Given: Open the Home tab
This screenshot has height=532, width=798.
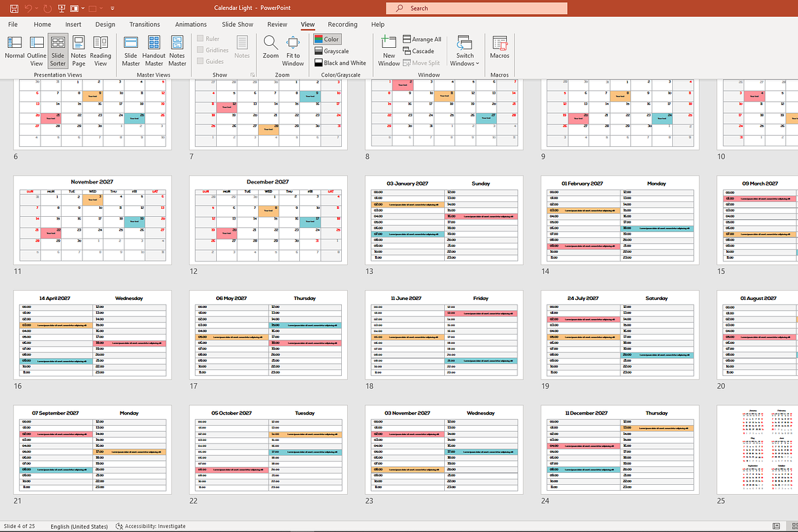Looking at the screenshot, I should coord(43,25).
